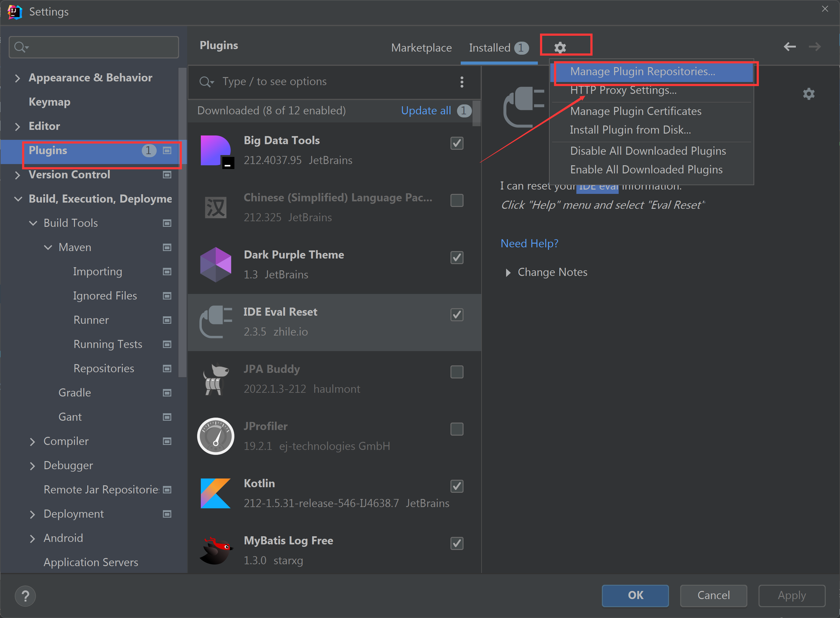
Task: Expand the Version Control section
Action: tap(17, 175)
